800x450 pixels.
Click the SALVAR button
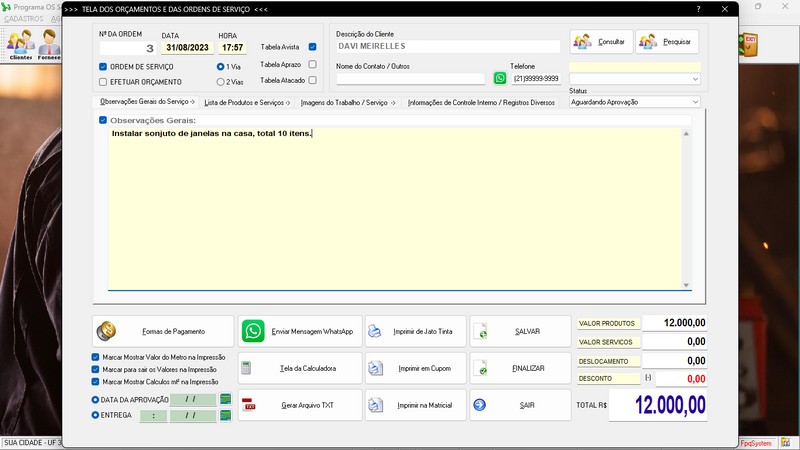520,331
